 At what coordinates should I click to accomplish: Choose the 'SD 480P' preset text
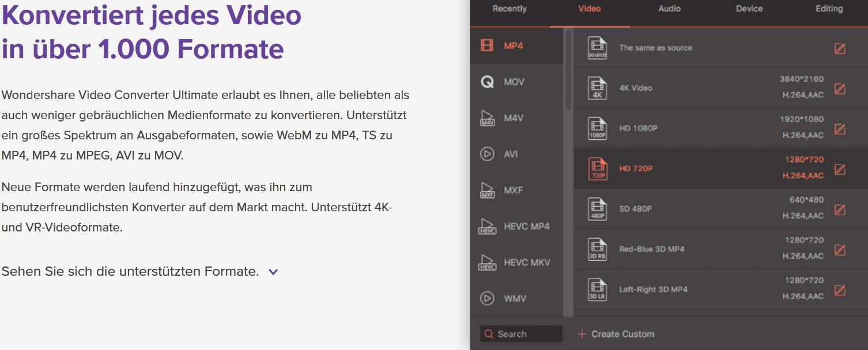point(635,209)
